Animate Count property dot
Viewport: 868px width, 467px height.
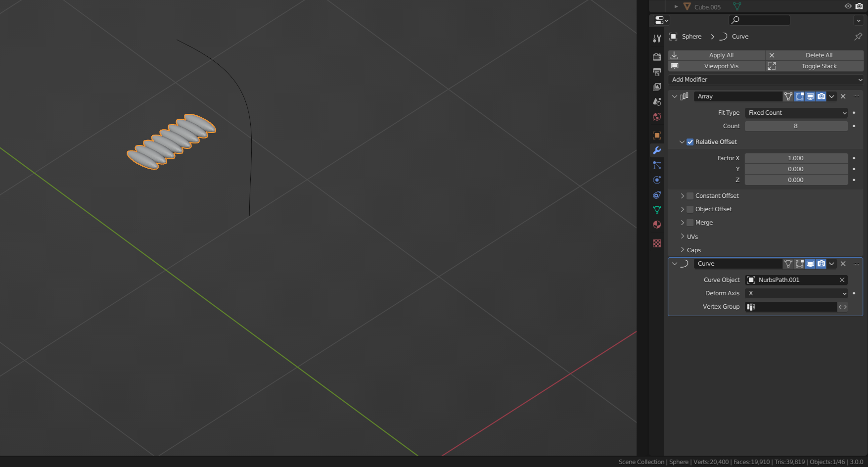pos(854,126)
